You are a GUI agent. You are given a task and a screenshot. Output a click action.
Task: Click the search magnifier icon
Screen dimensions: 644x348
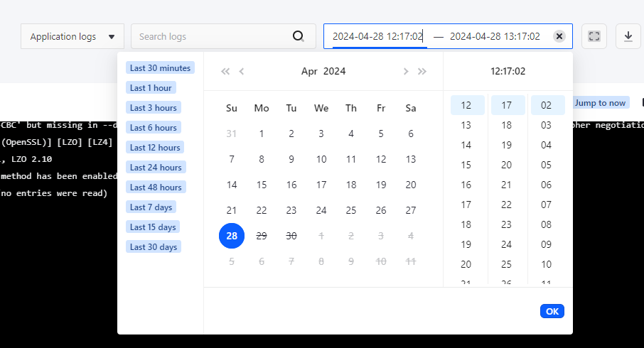[x=299, y=36]
